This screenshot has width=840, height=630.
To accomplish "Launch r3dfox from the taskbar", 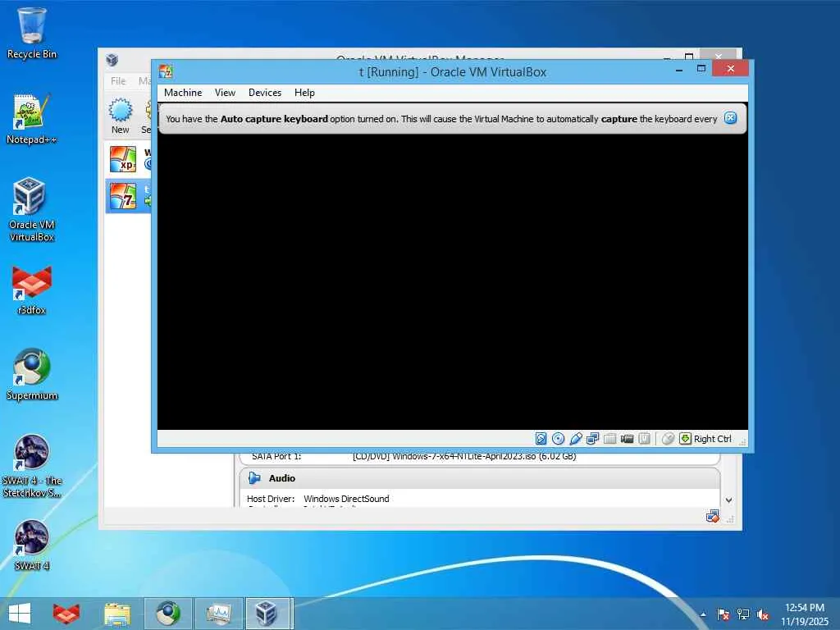I will [x=66, y=614].
